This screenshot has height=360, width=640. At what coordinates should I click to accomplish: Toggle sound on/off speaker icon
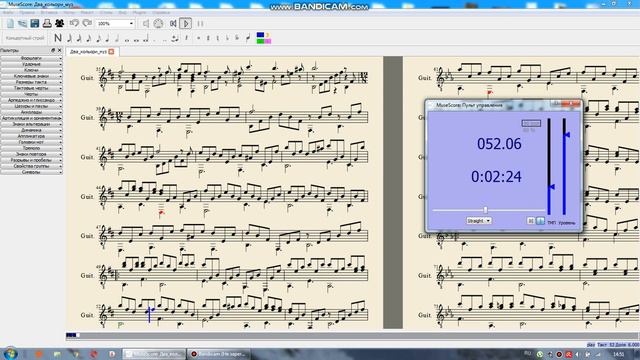[x=146, y=24]
